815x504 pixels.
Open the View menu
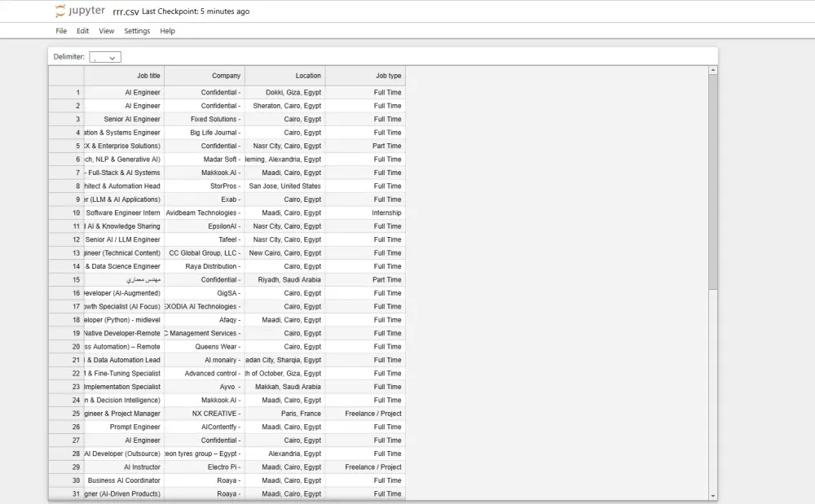[x=107, y=31]
